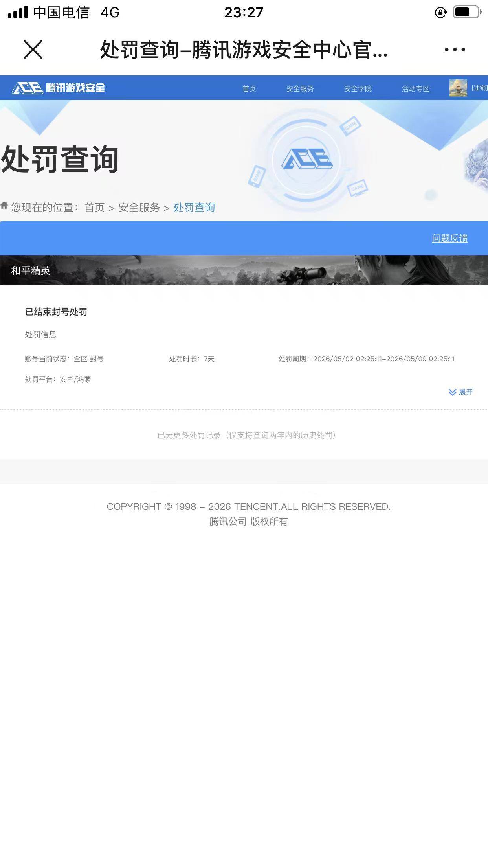Click the 和平精英 game banner

pyautogui.click(x=244, y=270)
